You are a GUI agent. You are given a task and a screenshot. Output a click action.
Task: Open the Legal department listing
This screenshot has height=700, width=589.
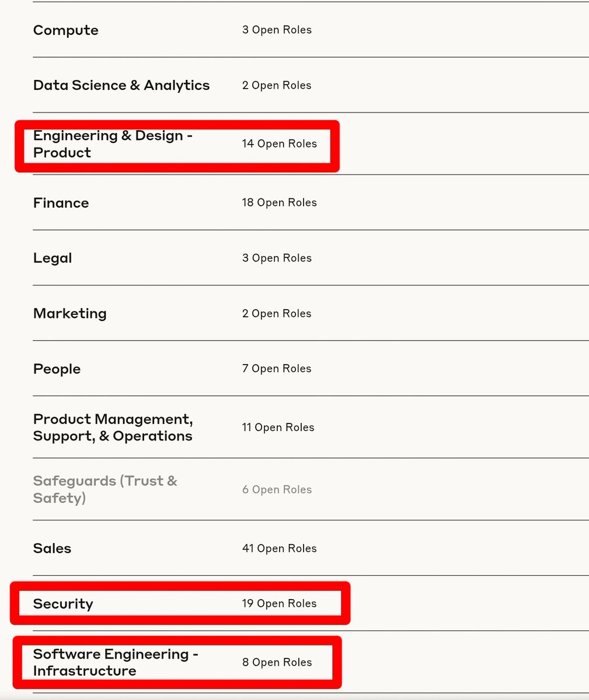(x=53, y=258)
